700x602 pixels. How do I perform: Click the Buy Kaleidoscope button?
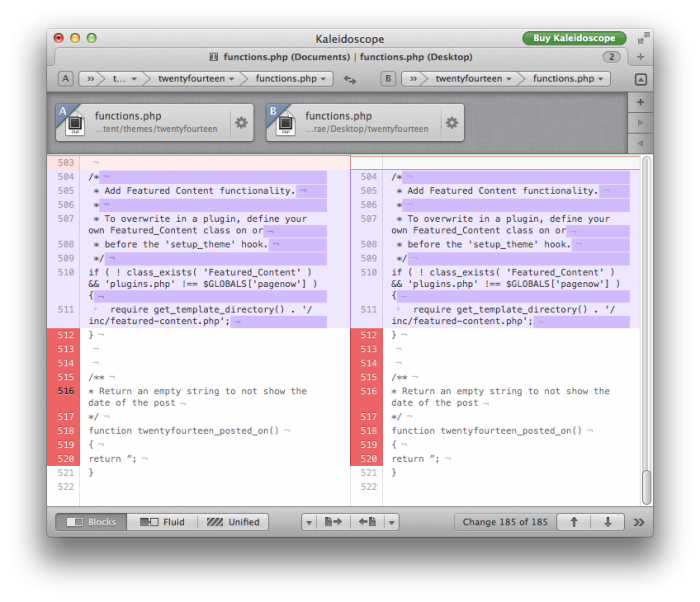tap(574, 38)
